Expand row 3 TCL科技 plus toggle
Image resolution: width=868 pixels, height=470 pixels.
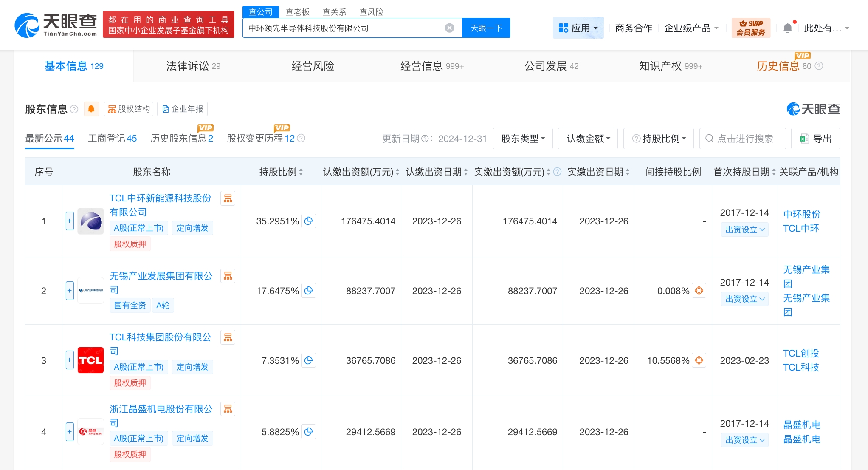tap(70, 360)
